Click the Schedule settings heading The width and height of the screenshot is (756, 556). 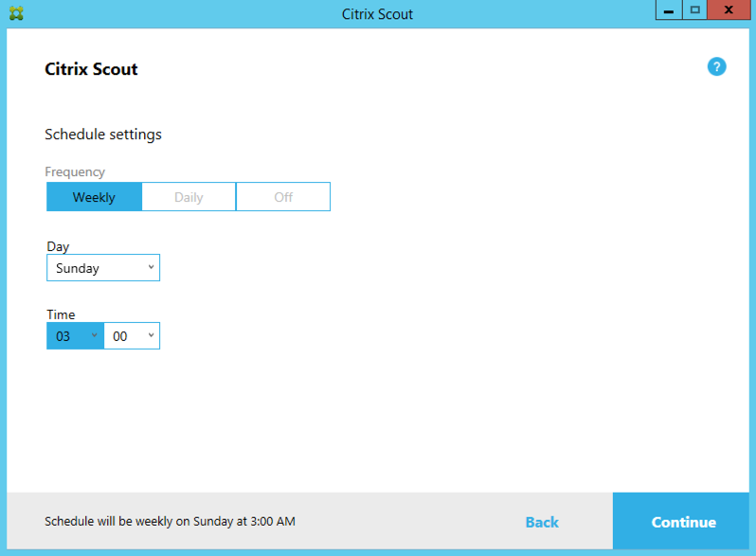pyautogui.click(x=103, y=135)
